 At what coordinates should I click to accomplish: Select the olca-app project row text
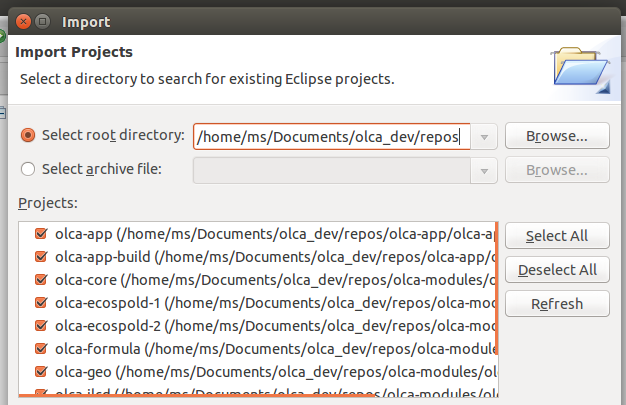275,234
